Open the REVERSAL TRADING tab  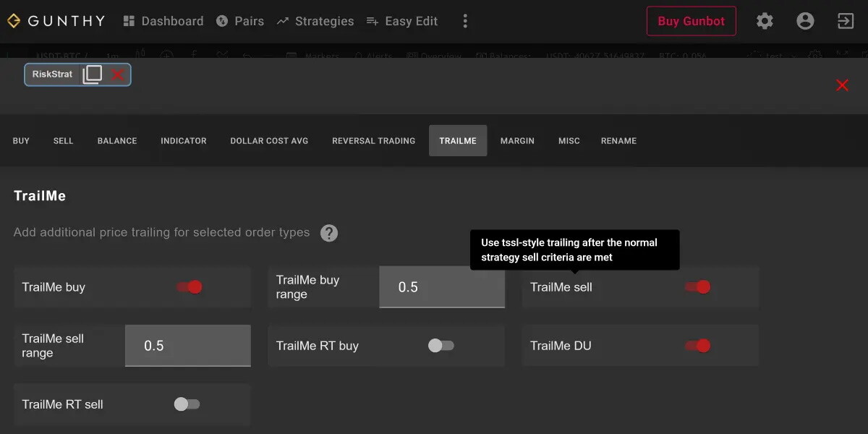[373, 141]
